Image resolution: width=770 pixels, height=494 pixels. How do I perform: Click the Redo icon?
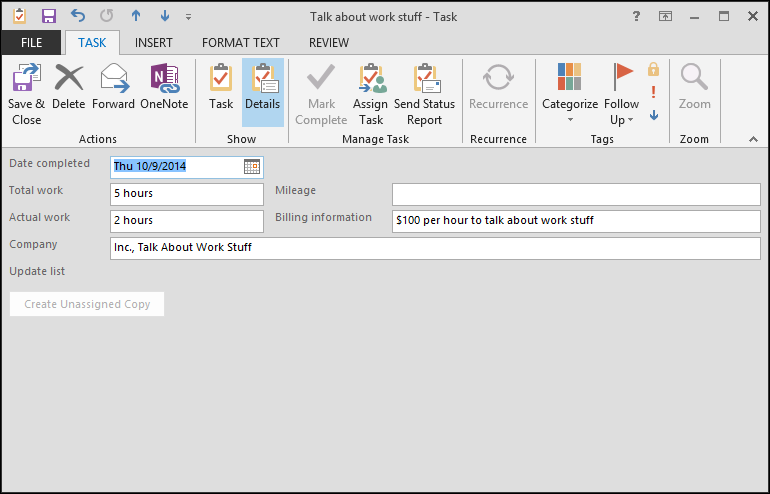tap(107, 16)
